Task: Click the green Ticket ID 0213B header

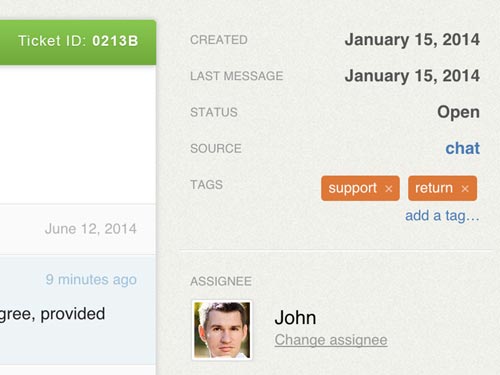Action: pyautogui.click(x=78, y=42)
